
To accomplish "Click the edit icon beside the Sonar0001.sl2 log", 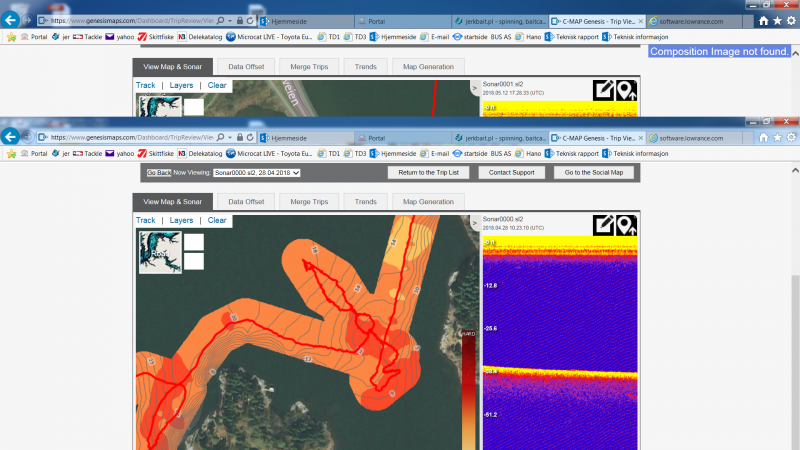I will 603,91.
